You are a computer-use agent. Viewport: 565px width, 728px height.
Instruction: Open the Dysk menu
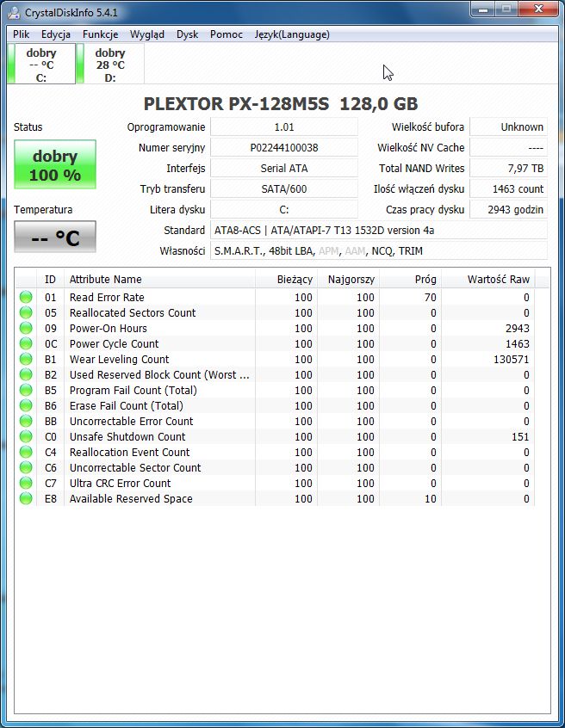pyautogui.click(x=187, y=34)
